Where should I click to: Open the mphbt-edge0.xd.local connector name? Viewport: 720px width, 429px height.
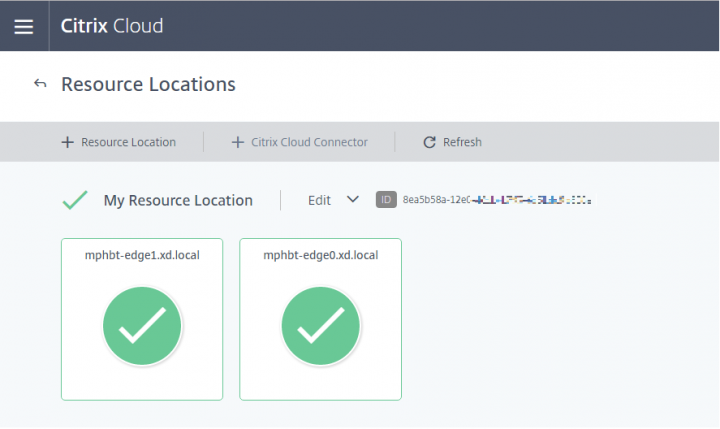[320, 256]
